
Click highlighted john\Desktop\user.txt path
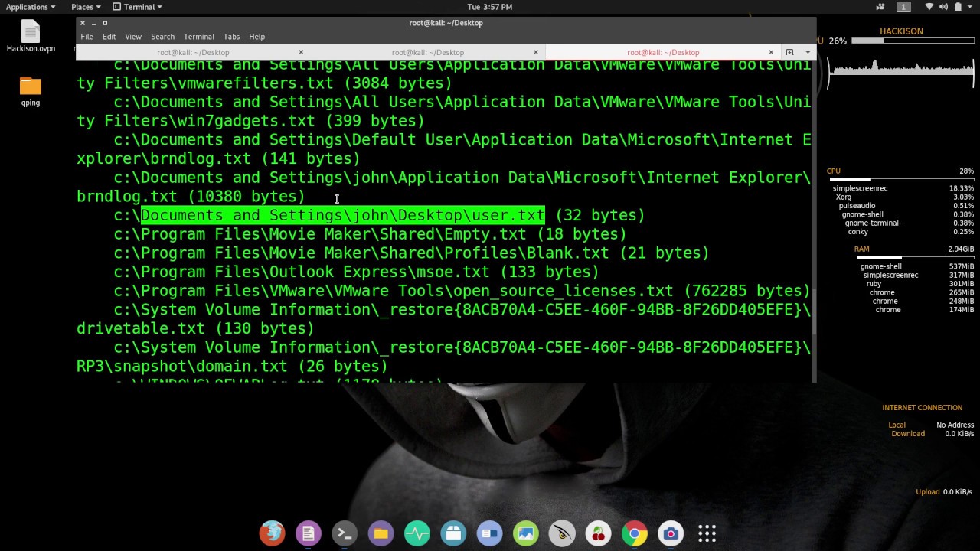tap(343, 215)
